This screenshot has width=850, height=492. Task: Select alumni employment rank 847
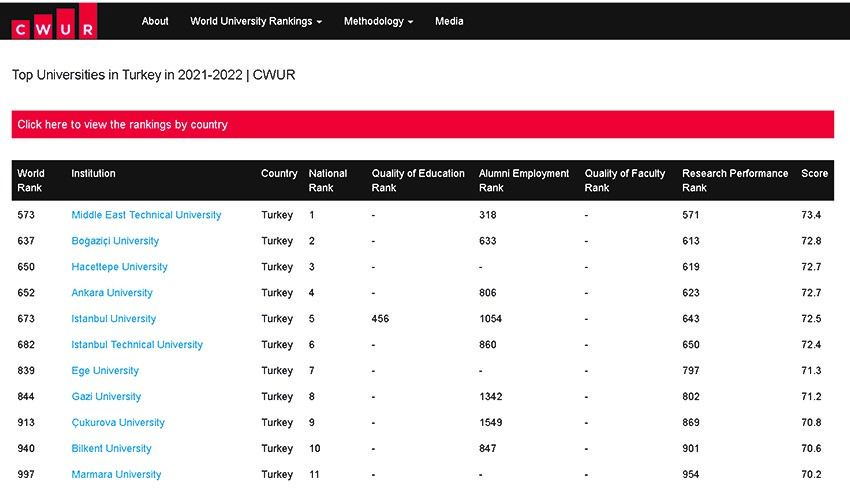click(487, 449)
